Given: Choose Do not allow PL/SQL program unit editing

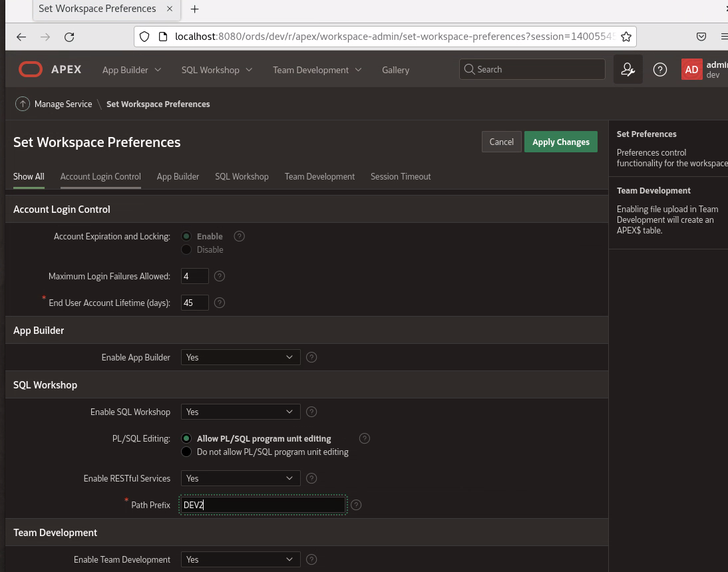Looking at the screenshot, I should [x=186, y=452].
